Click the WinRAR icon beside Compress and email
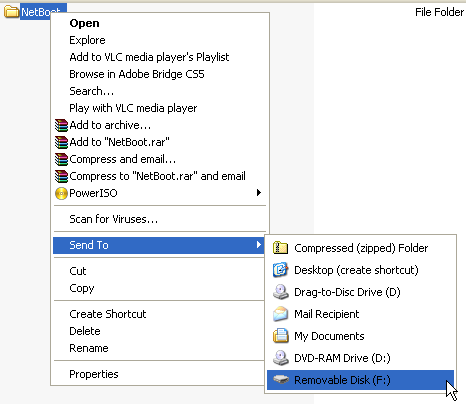This screenshot has width=466, height=404. tap(61, 159)
